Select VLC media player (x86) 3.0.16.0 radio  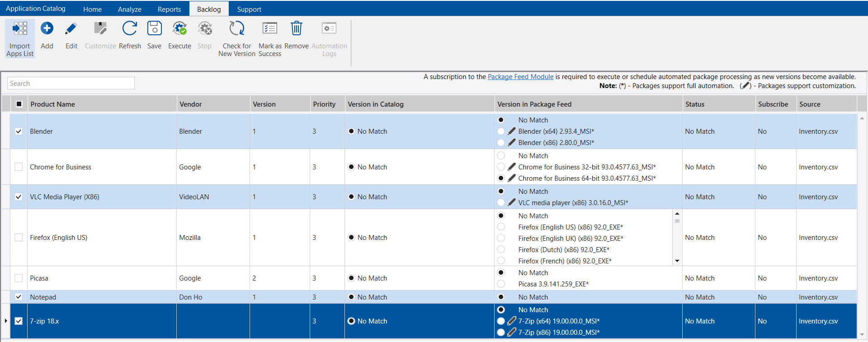pyautogui.click(x=501, y=202)
